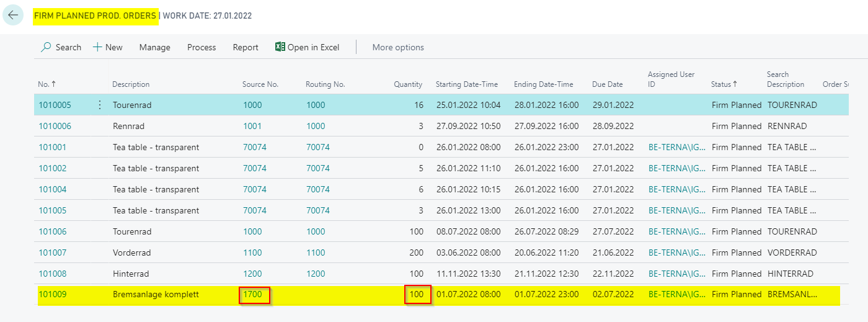Click Source No. 1001 for Rennrad
The width and height of the screenshot is (868, 322).
[252, 126]
